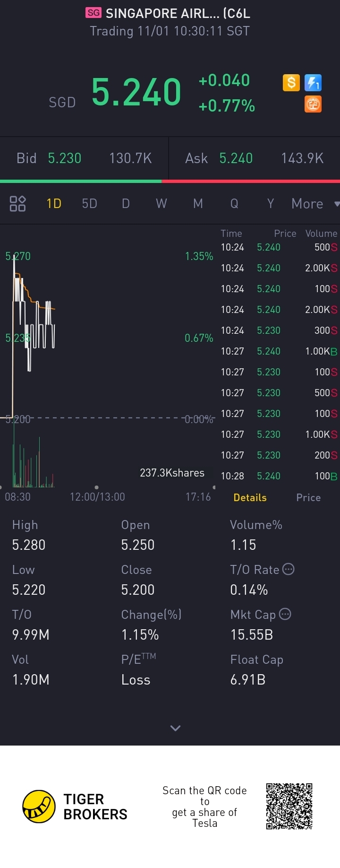
Task: Select the Y yearly chart tab
Action: [271, 204]
